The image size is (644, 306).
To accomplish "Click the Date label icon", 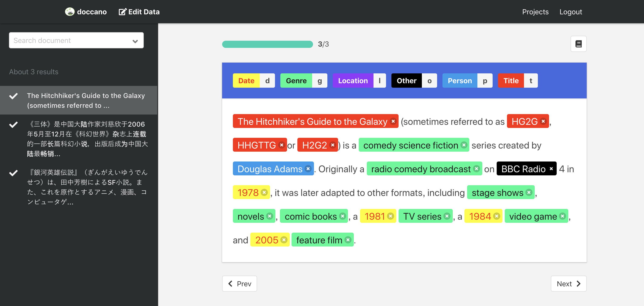I will click(246, 80).
